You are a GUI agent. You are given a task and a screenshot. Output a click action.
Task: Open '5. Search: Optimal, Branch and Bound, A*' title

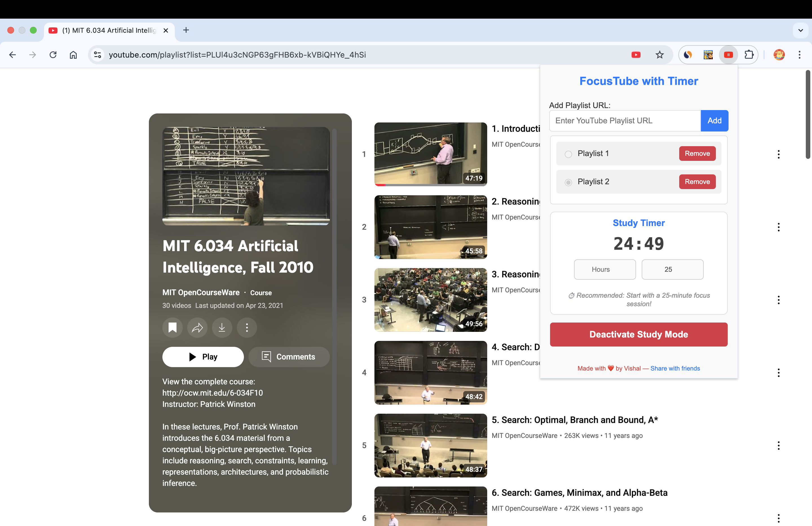point(575,420)
